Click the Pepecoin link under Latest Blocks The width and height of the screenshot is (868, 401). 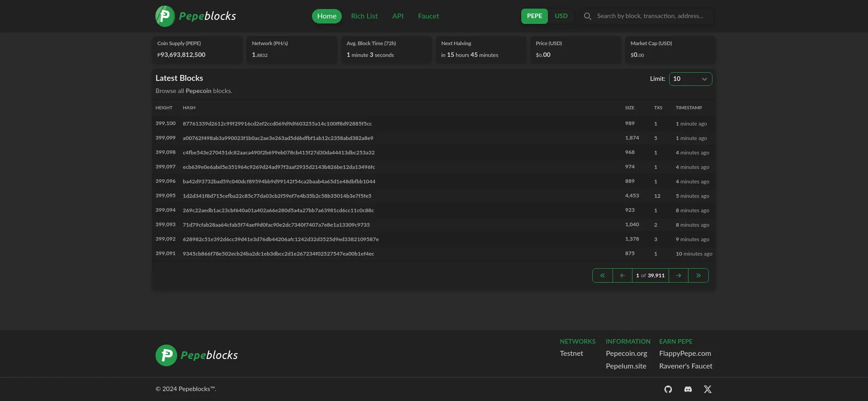198,91
